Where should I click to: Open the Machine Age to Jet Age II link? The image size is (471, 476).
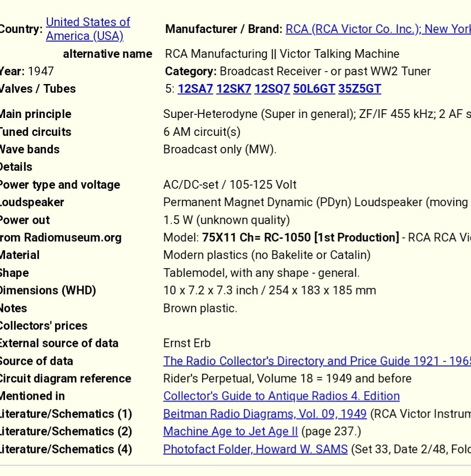pos(230,431)
